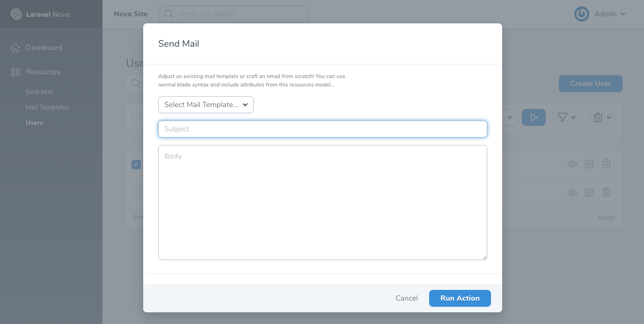Click the Laravel Nova logo icon
Screen dimensions: 644x324
[16, 14]
